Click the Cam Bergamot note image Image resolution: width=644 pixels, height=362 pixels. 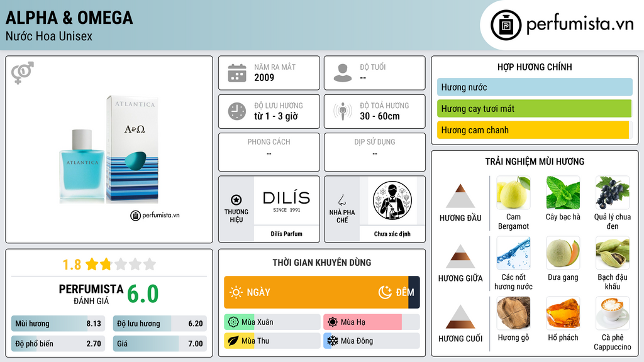(x=513, y=192)
